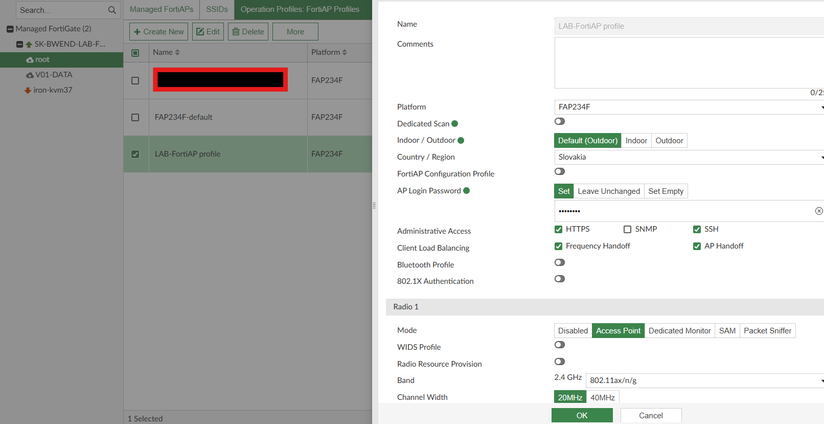The image size is (824, 424).
Task: Click the FAP234F-default profile name
Action: pyautogui.click(x=183, y=117)
